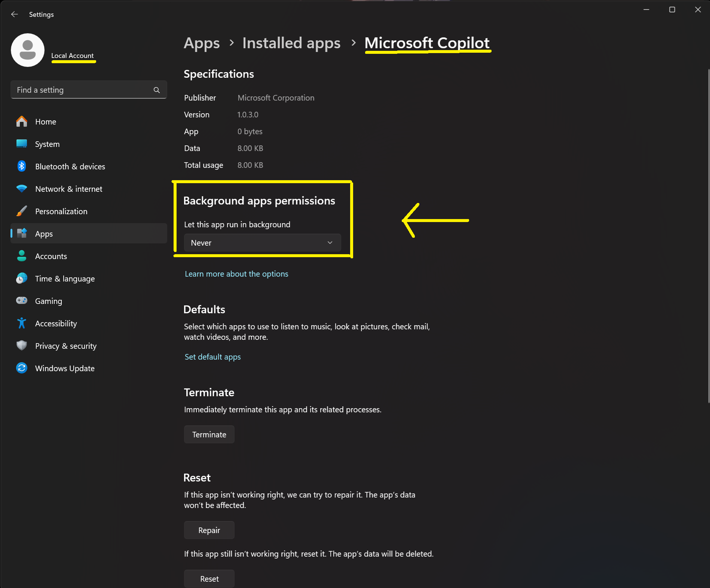This screenshot has height=588, width=710.
Task: Click Installed apps breadcrumb
Action: (291, 43)
